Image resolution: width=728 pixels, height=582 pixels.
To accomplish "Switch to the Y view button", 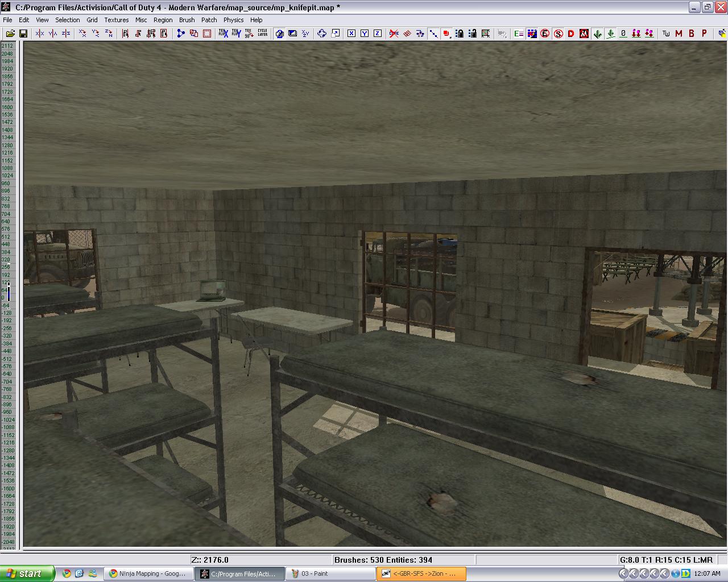I will [365, 34].
